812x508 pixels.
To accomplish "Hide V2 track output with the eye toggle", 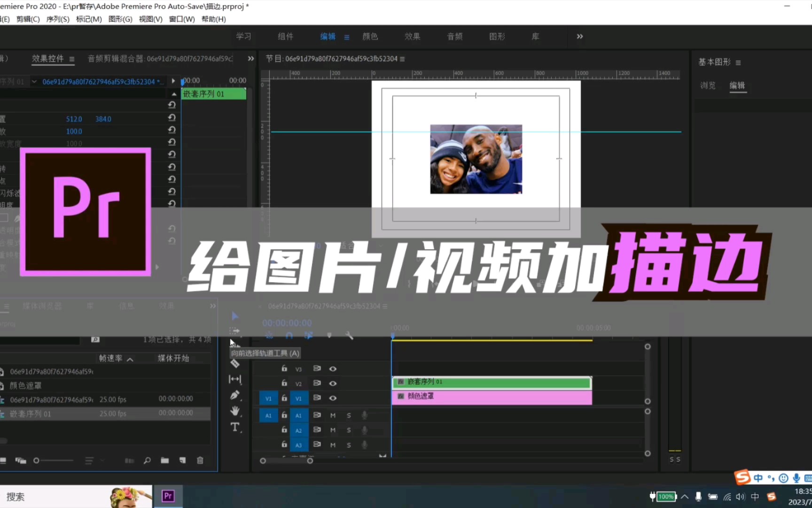I will (x=333, y=383).
